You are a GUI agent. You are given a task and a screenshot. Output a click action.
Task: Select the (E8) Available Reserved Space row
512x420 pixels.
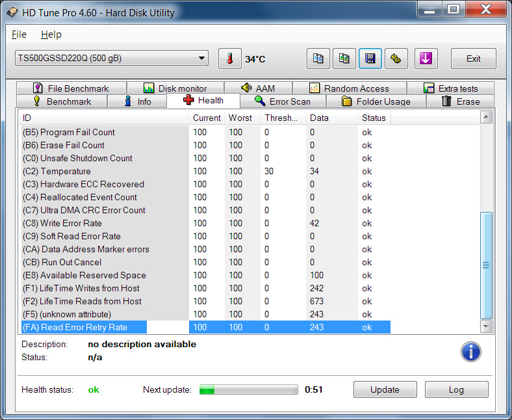206,275
